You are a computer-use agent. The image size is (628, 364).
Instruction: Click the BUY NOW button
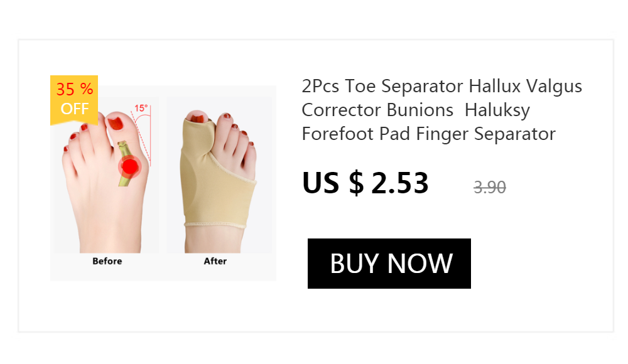[x=389, y=264]
